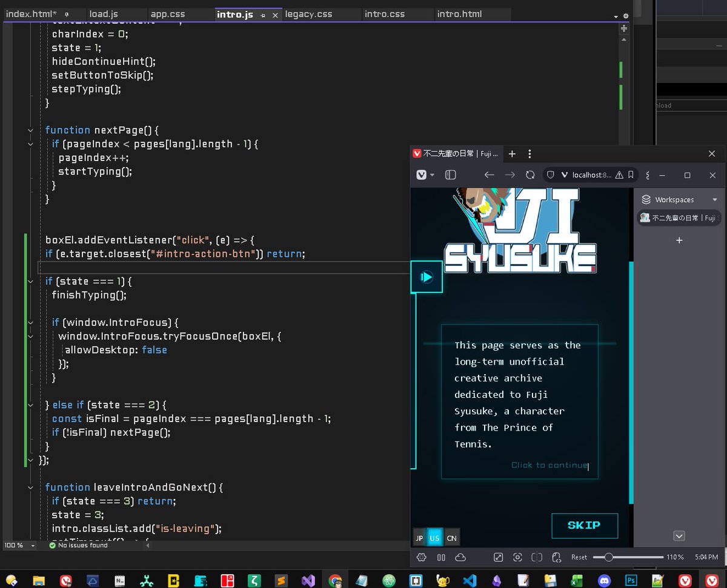Expand the Workspaces dropdown
Screen dimensions: 727x588
coord(715,200)
